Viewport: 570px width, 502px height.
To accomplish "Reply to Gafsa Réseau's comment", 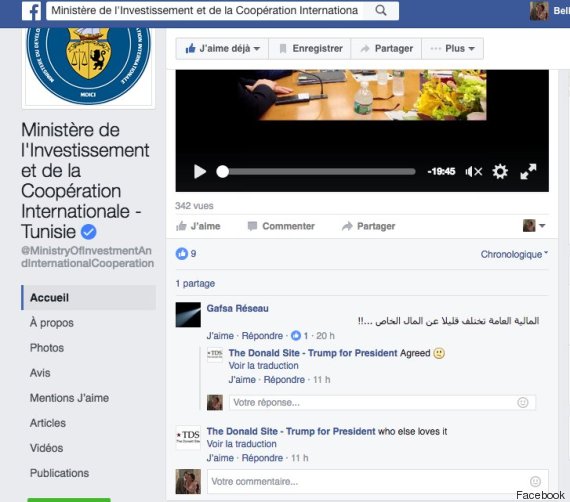I will tap(262, 336).
